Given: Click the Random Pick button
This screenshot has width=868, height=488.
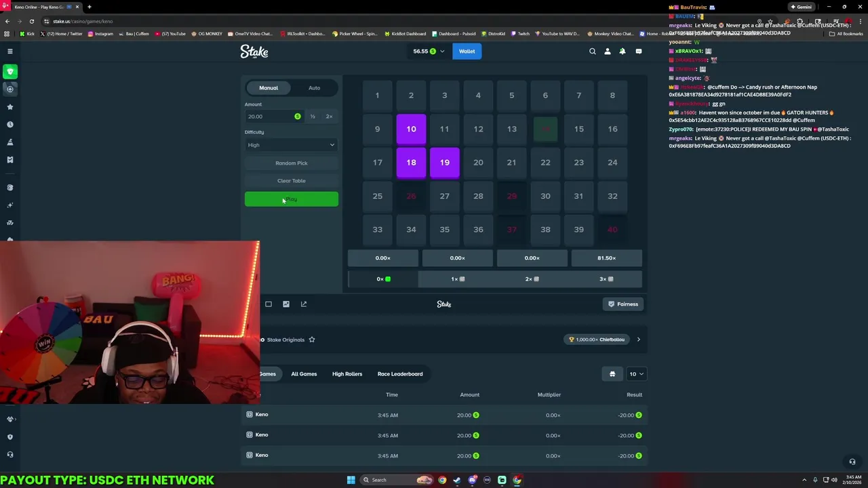Looking at the screenshot, I should 292,163.
